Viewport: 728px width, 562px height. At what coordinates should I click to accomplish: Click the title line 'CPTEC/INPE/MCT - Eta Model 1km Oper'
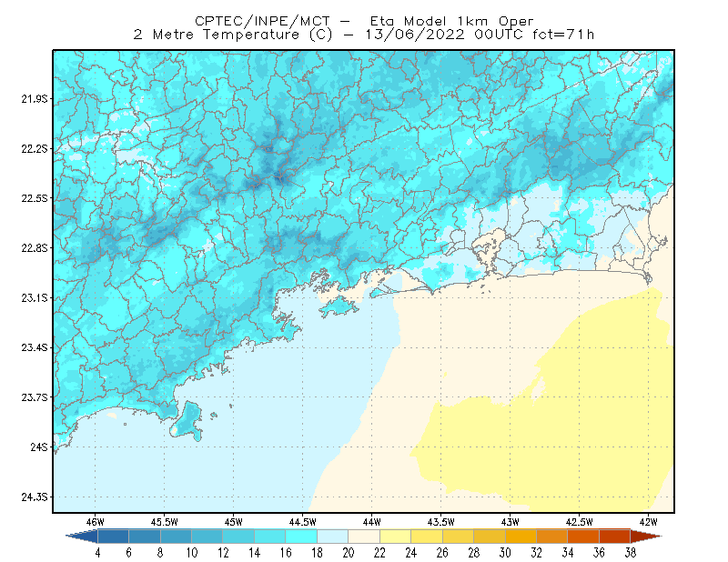coord(364,21)
